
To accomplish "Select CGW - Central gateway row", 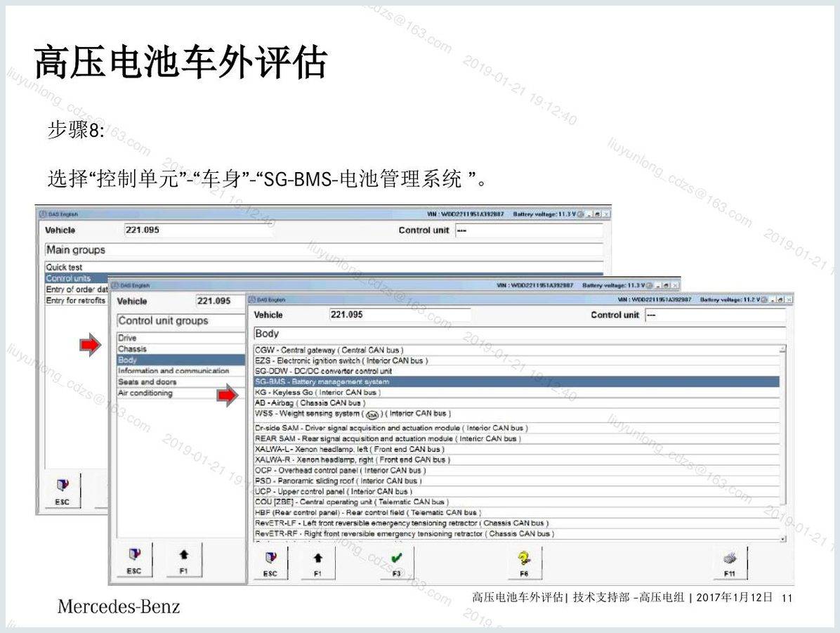I will 516,350.
